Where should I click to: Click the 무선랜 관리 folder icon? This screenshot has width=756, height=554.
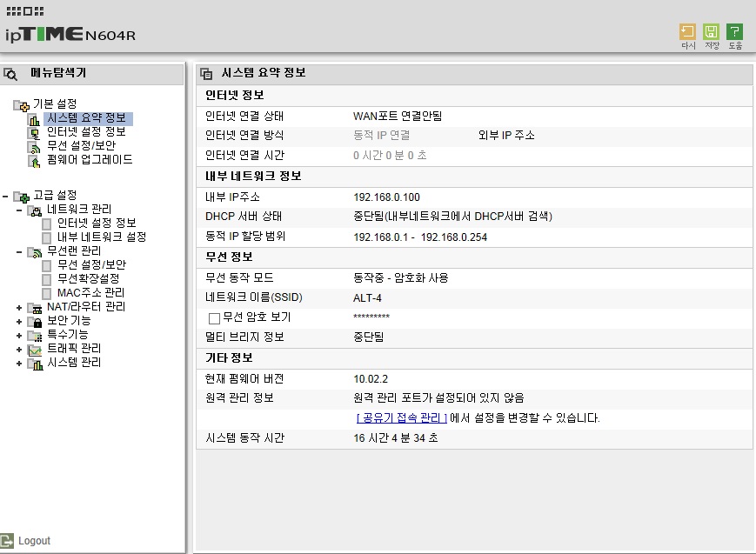click(x=35, y=252)
